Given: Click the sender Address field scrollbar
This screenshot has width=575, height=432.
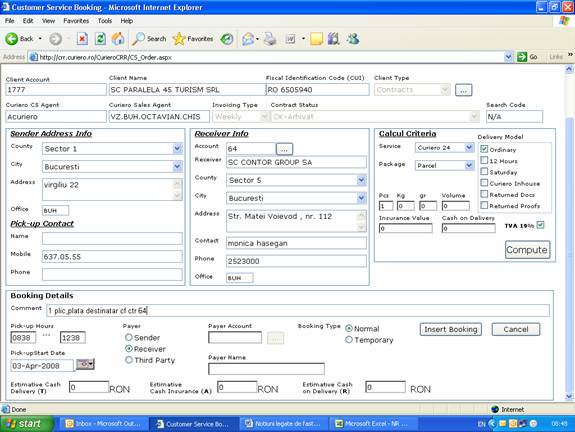Looking at the screenshot, I should click(177, 190).
